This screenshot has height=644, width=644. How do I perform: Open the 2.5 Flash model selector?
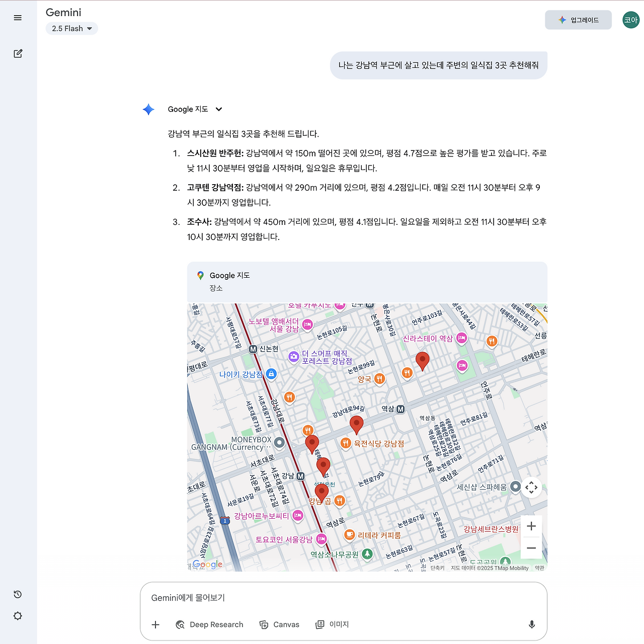coord(71,28)
